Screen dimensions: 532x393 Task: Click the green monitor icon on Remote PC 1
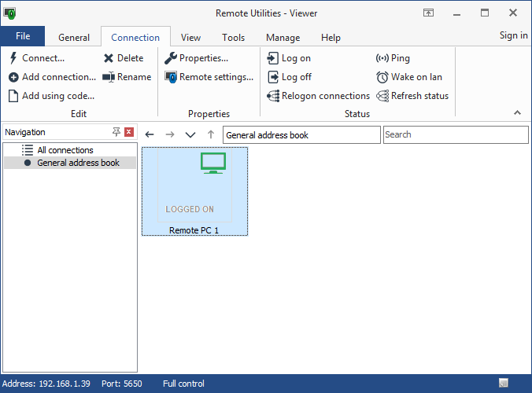213,163
